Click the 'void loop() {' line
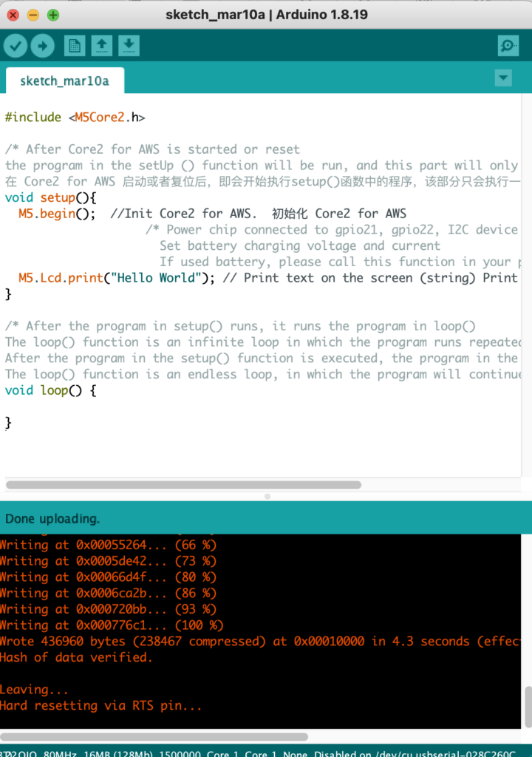Image resolution: width=532 pixels, height=757 pixels. [51, 390]
